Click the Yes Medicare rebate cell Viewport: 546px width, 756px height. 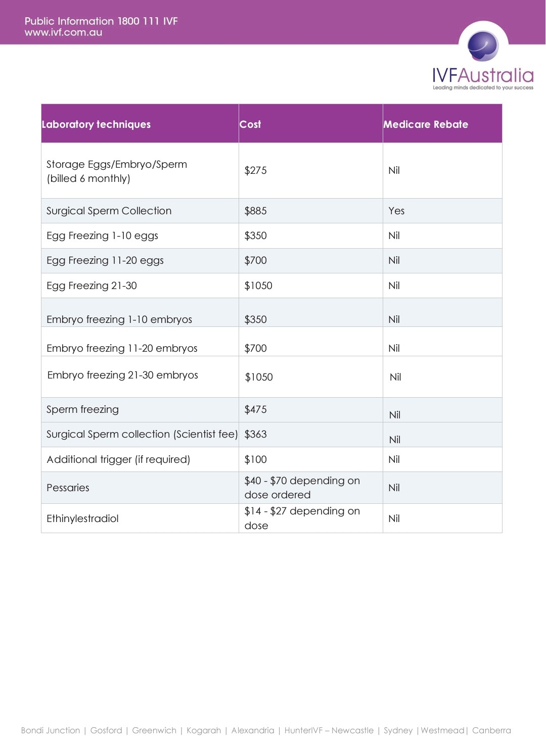click(396, 211)
